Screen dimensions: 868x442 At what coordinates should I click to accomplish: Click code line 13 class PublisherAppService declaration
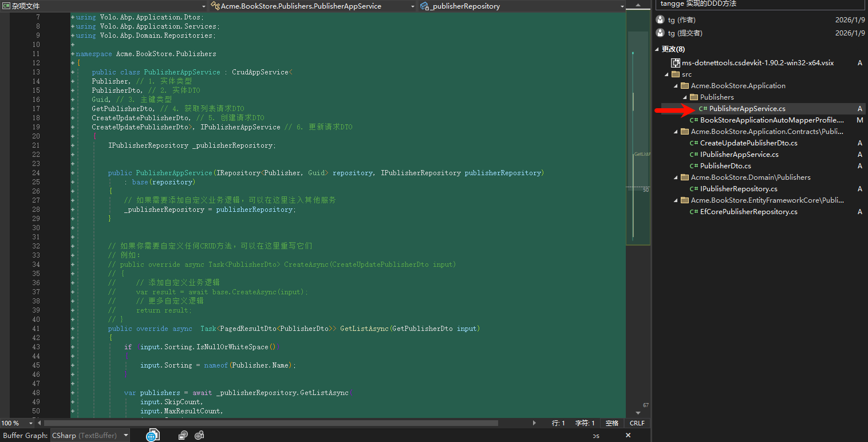pos(192,72)
